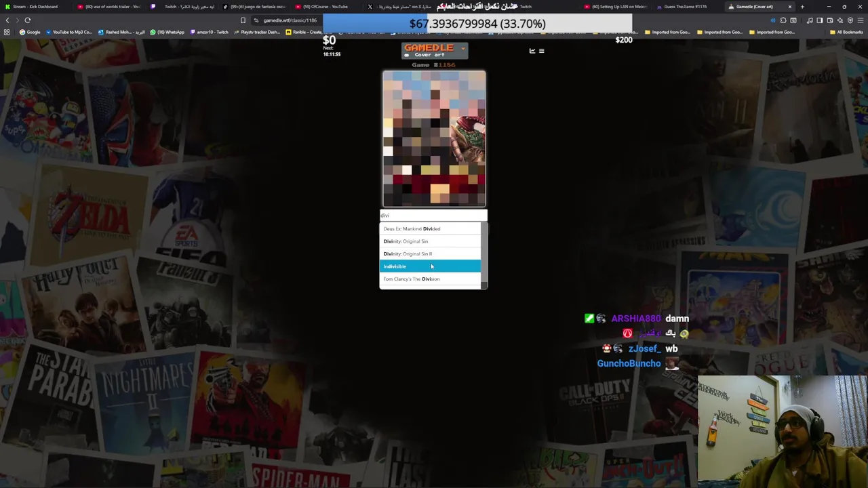Open a new browser tab

(x=802, y=7)
